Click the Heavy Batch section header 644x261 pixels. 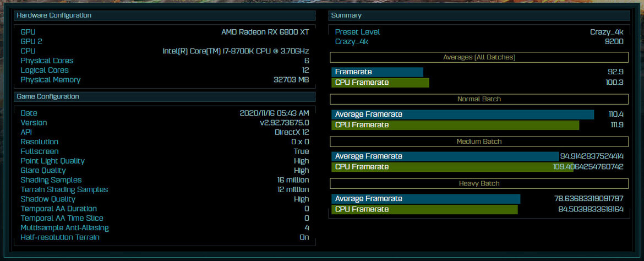coord(479,183)
